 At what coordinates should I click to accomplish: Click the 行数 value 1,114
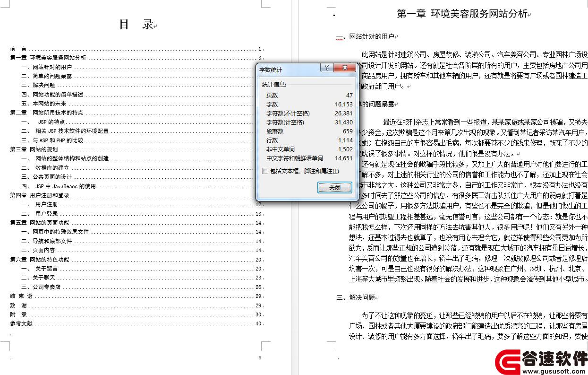(x=345, y=140)
